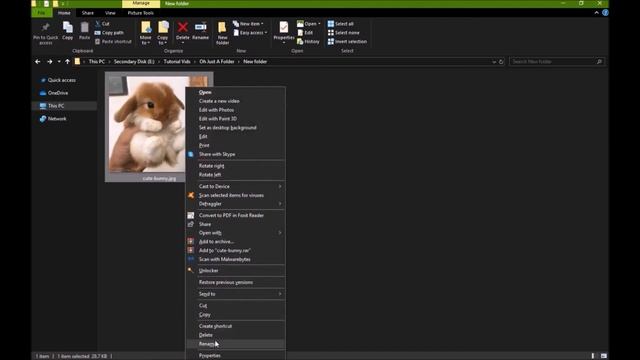Expand the Cast to Device submenu
This screenshot has height=360, width=640.
click(236, 187)
